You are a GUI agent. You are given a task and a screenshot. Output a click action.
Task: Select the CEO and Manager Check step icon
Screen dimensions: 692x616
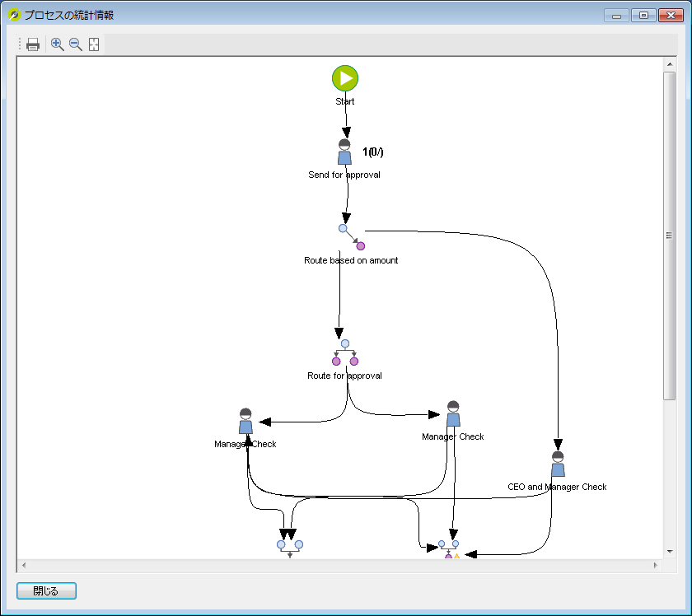(x=558, y=464)
